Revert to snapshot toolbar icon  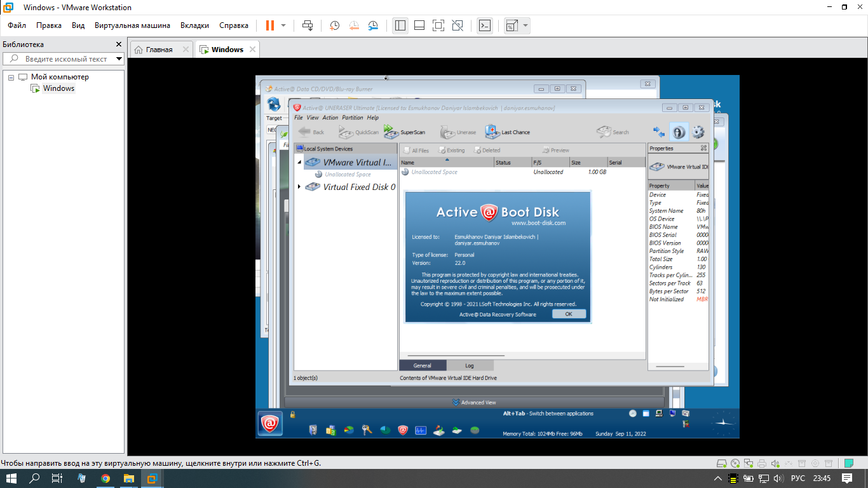[354, 25]
